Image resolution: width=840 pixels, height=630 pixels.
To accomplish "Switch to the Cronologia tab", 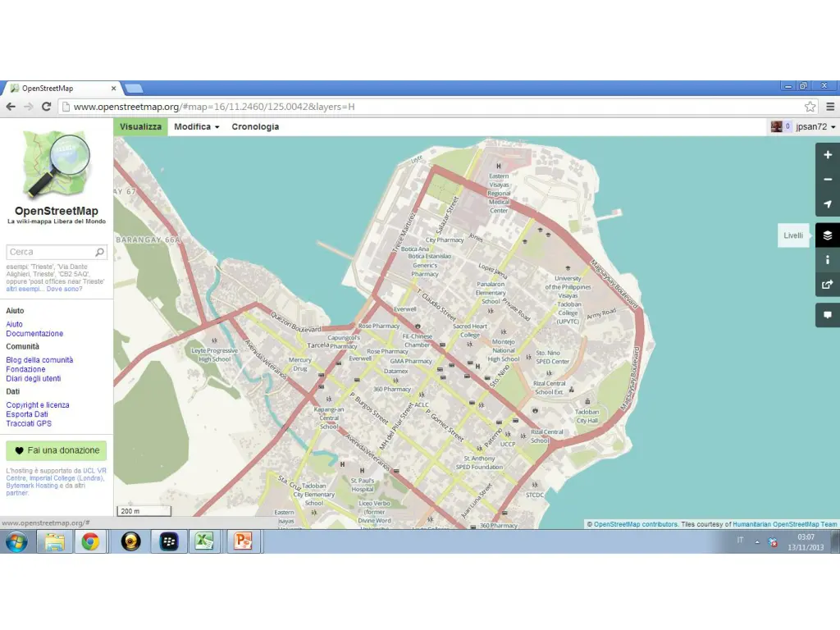I will [255, 126].
